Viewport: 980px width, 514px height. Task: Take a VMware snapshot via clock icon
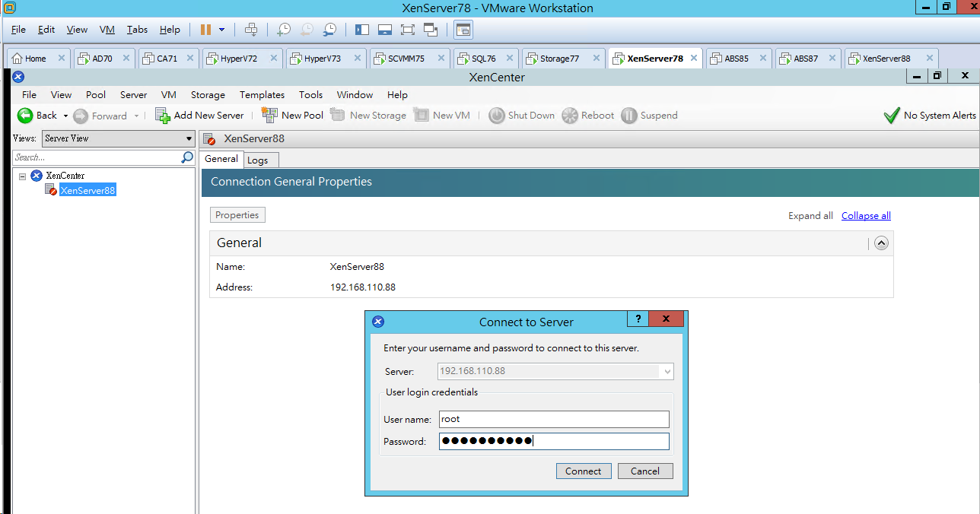pos(283,30)
